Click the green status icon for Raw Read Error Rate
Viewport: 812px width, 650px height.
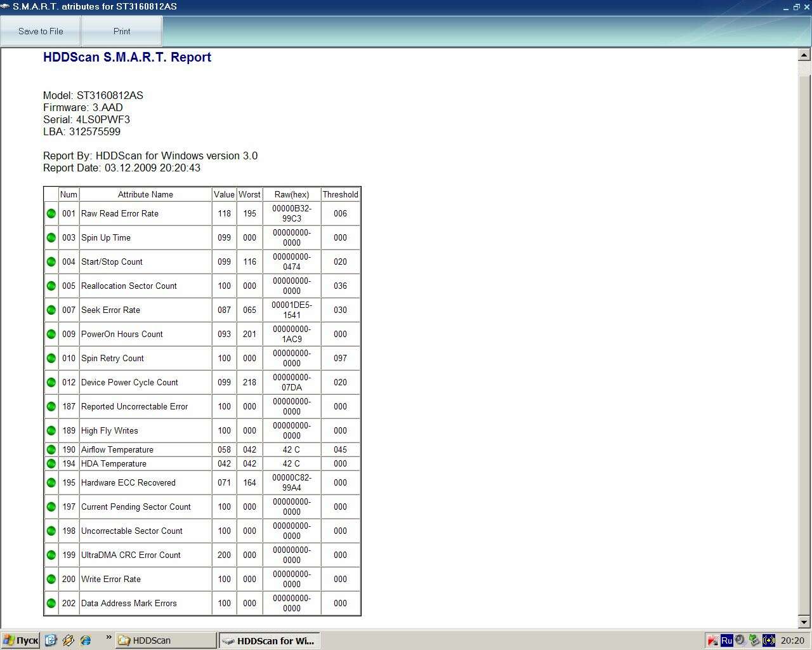pyautogui.click(x=51, y=213)
